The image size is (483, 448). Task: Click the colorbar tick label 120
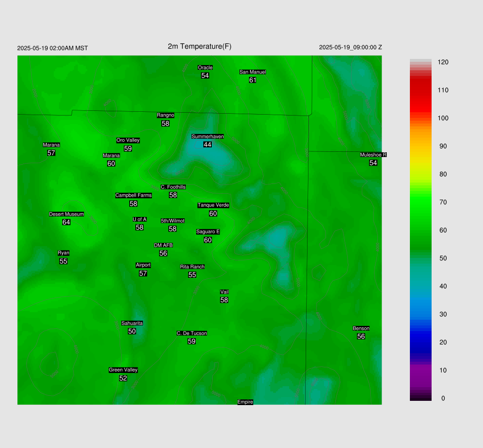443,62
